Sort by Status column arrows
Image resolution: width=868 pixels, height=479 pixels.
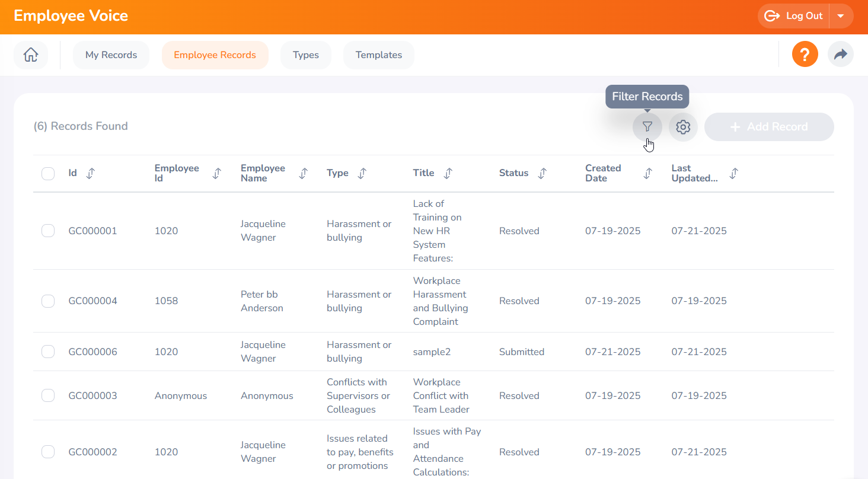pos(542,173)
